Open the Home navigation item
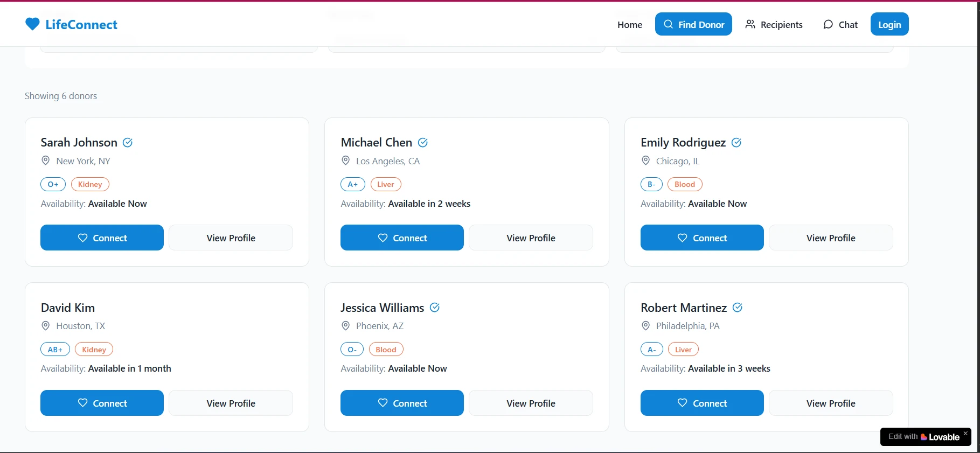The width and height of the screenshot is (980, 453). pos(630,25)
